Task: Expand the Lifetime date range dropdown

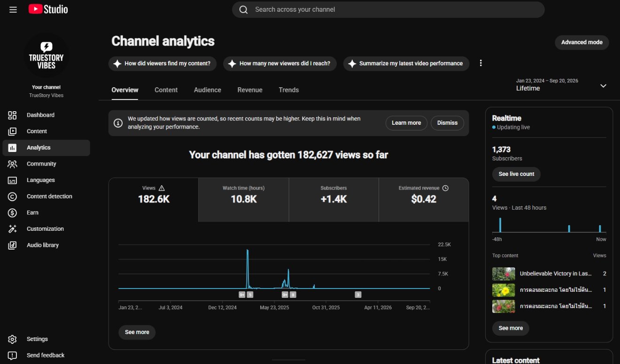Action: [604, 86]
